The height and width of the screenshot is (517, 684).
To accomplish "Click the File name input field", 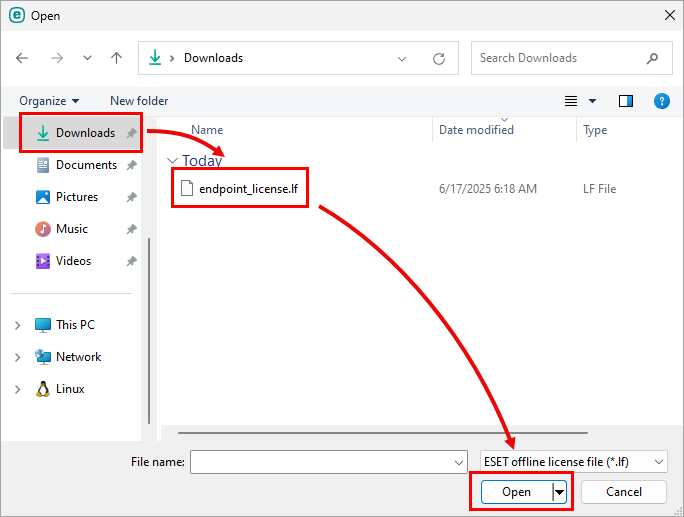I will click(320, 462).
